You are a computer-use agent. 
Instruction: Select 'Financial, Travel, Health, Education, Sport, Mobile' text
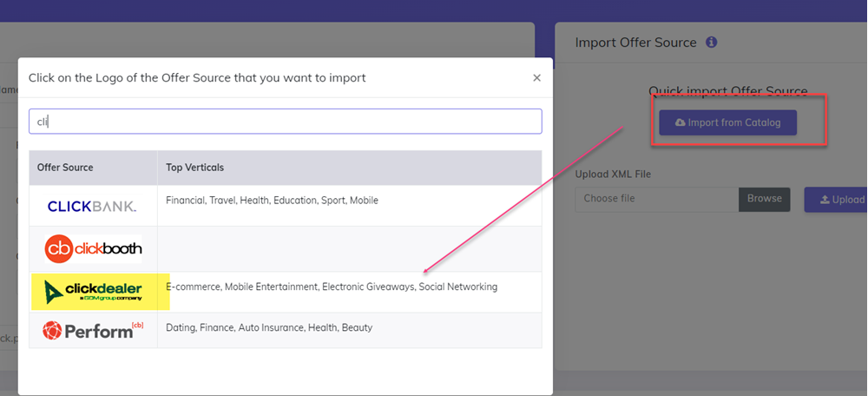[272, 201]
